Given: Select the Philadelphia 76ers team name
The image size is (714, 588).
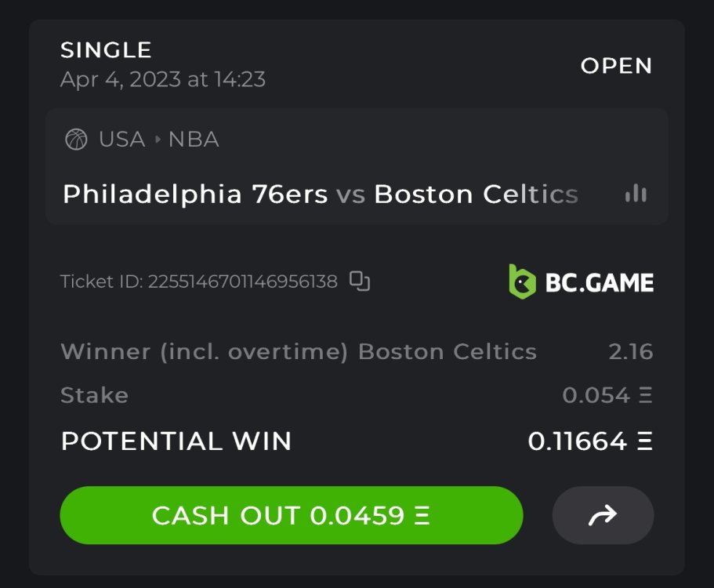Looking at the screenshot, I should tap(195, 194).
